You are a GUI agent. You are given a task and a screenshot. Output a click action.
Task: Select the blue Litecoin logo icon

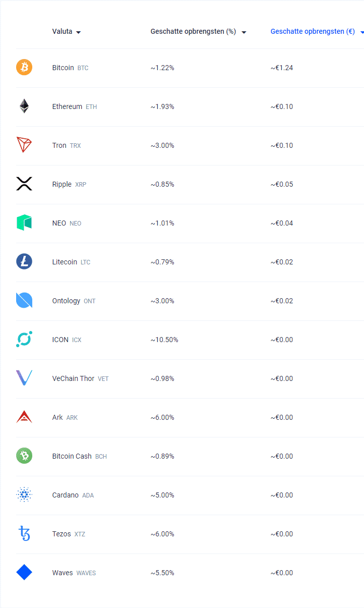point(24,261)
